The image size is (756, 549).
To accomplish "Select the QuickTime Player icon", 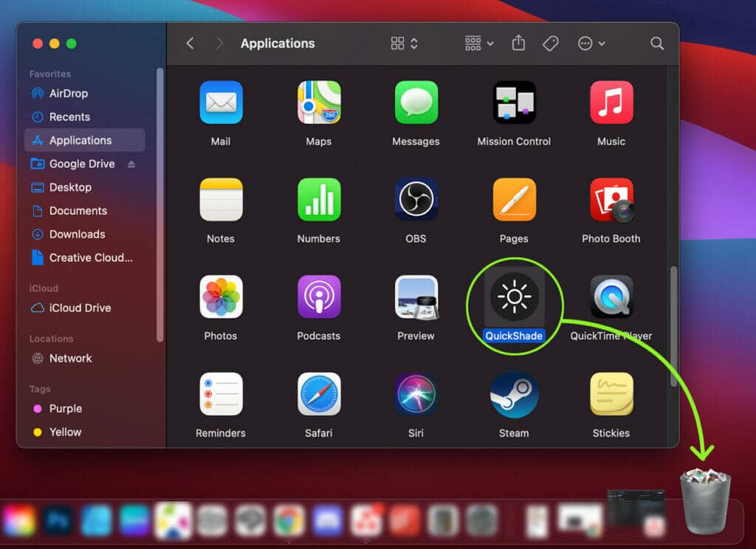I will pyautogui.click(x=611, y=297).
